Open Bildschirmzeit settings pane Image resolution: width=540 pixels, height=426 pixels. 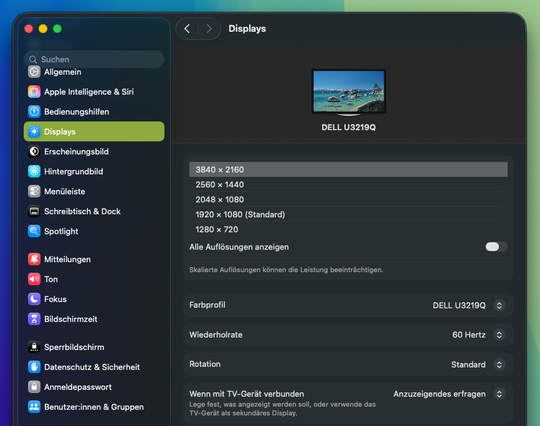pyautogui.click(x=94, y=319)
